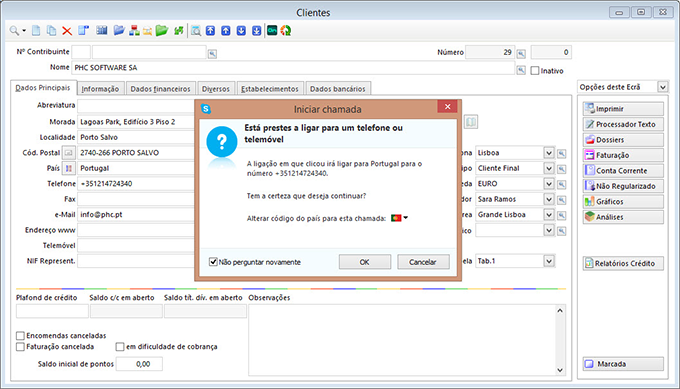Click lookup icon next to Lisboa combo
Viewport: 680px width, 389px height.
562,153
